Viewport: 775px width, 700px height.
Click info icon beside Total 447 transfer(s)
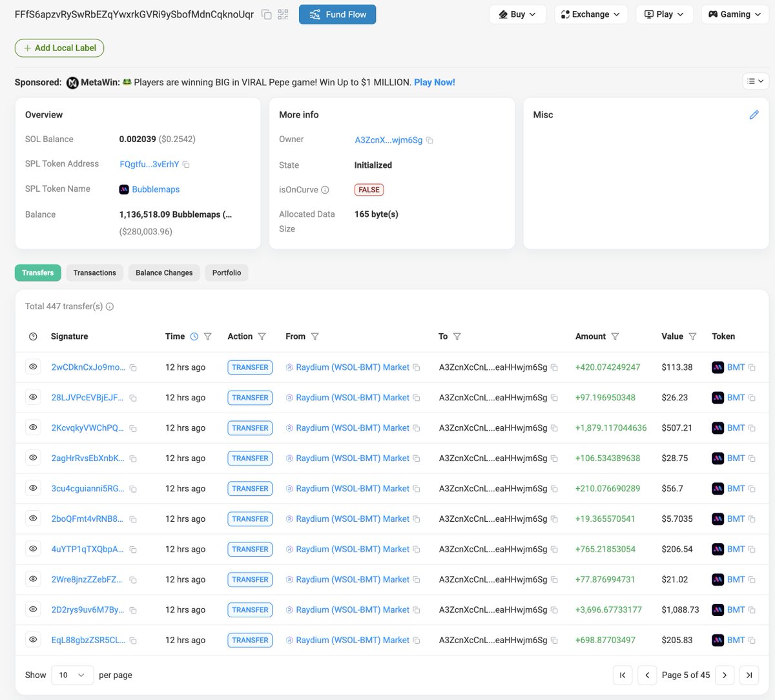click(110, 307)
